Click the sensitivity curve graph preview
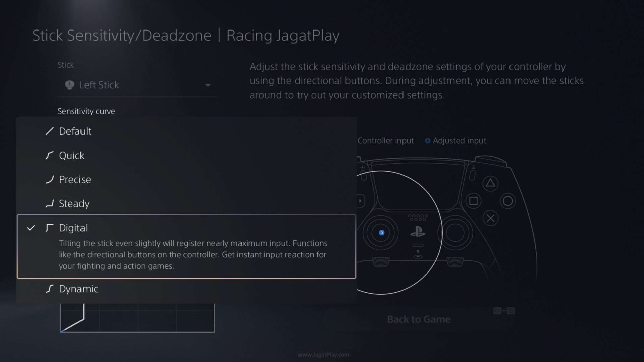Image resolution: width=644 pixels, height=362 pixels. [x=137, y=318]
